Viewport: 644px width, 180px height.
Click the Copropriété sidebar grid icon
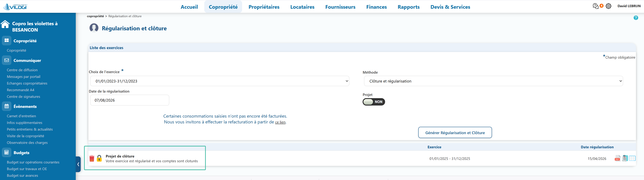7,40
